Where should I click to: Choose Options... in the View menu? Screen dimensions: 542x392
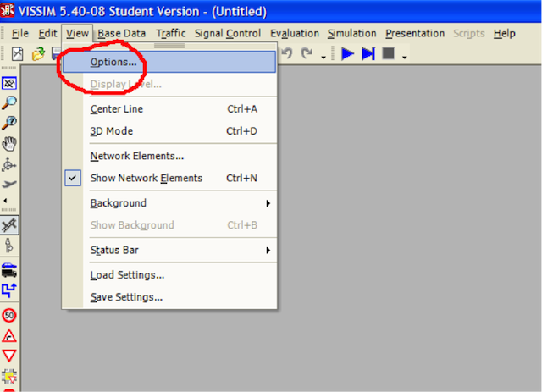pyautogui.click(x=113, y=63)
